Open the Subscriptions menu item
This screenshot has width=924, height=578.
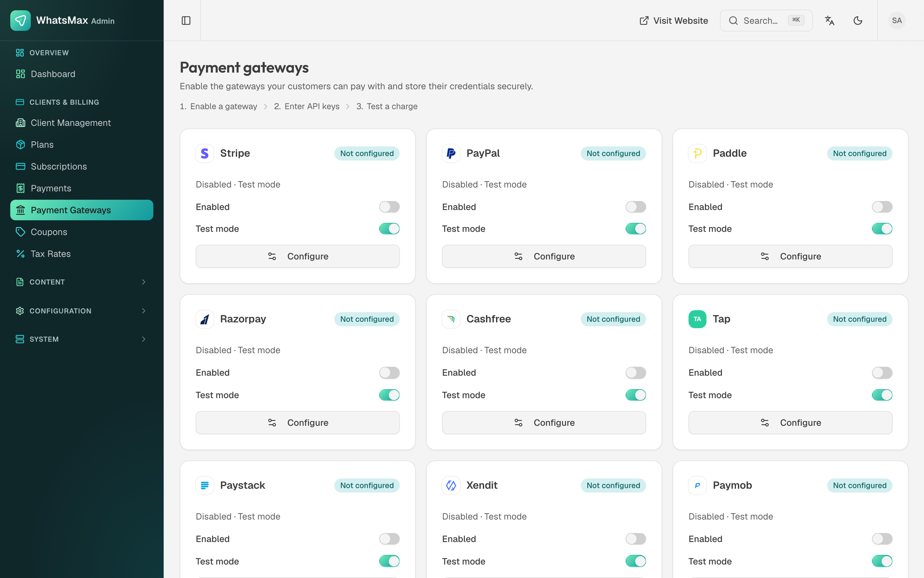[82, 166]
